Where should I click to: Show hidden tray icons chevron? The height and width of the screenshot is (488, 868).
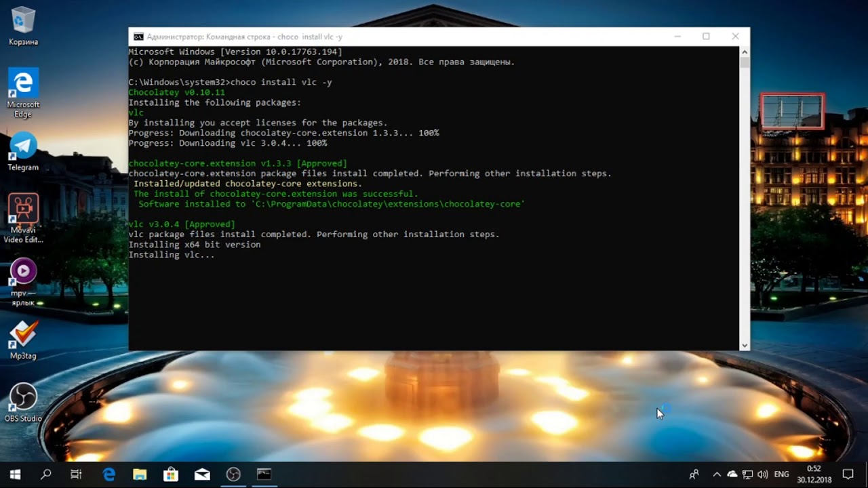coord(717,474)
